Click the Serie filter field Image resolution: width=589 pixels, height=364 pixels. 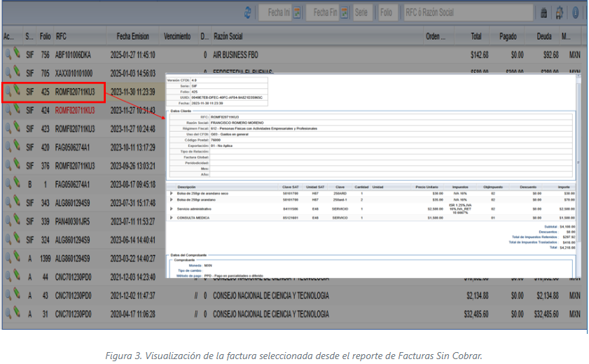point(362,13)
